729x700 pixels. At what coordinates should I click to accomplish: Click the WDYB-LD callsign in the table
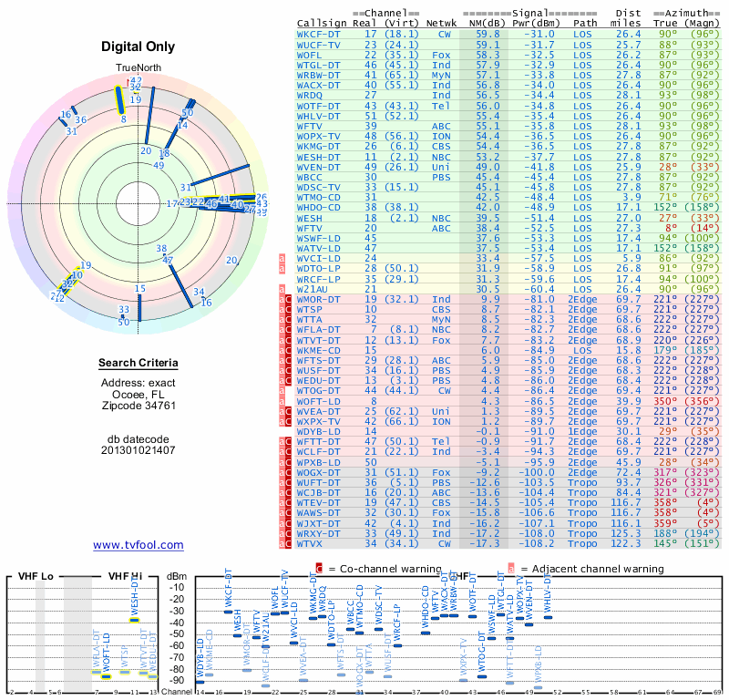pos(318,432)
